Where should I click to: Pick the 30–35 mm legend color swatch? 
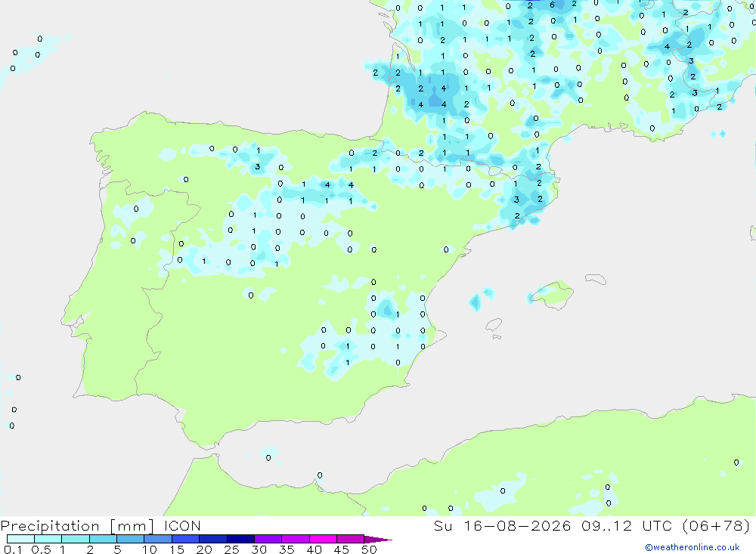[268, 539]
